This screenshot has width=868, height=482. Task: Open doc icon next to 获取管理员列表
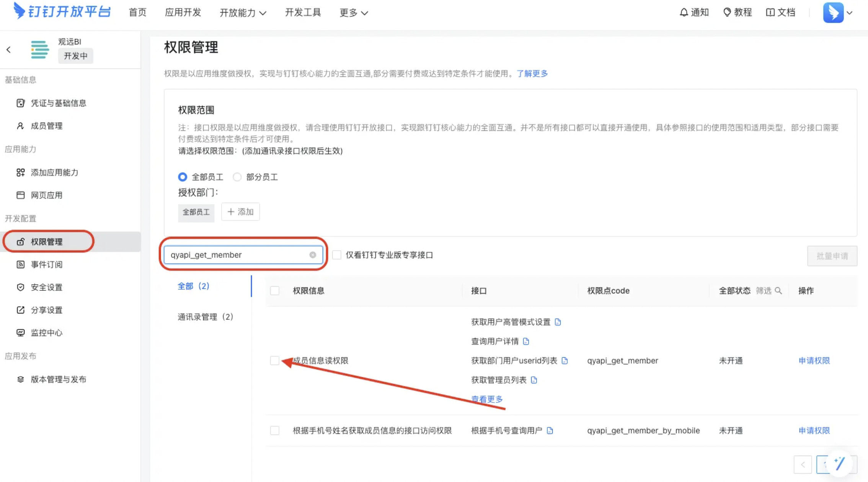(534, 380)
